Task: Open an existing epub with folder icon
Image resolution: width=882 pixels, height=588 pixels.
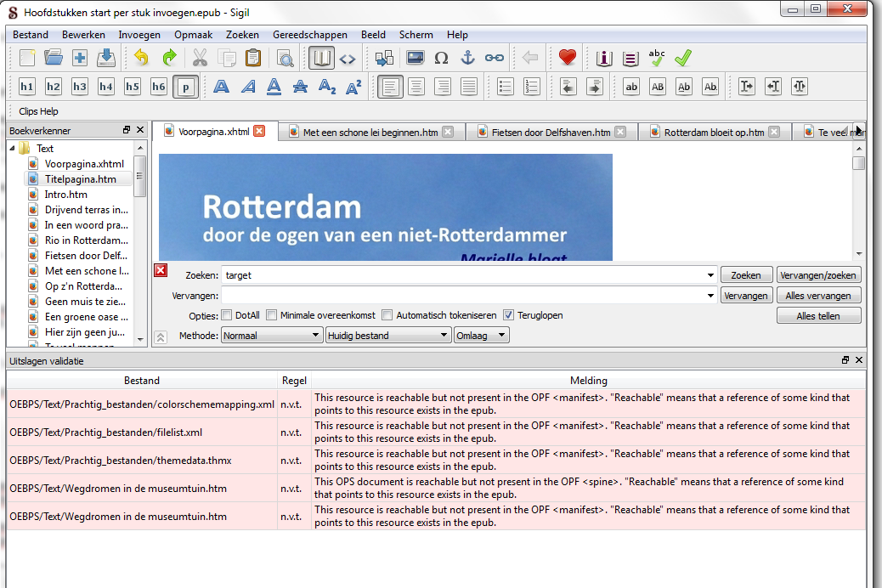Action: [x=54, y=58]
